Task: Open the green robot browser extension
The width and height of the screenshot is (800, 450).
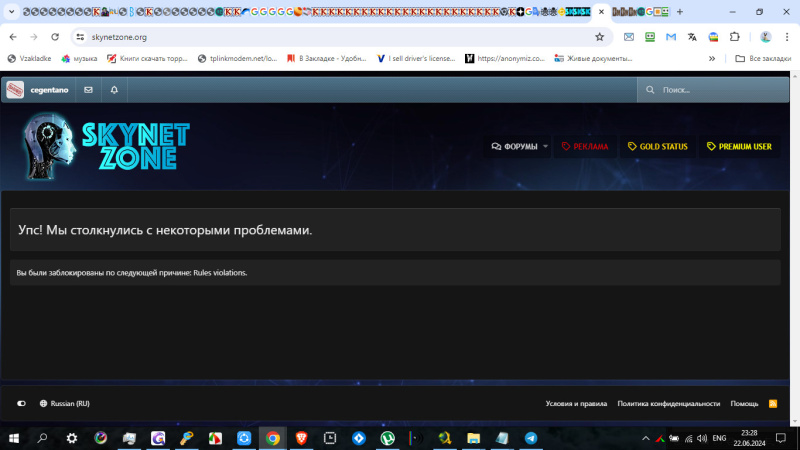Action: 649,37
